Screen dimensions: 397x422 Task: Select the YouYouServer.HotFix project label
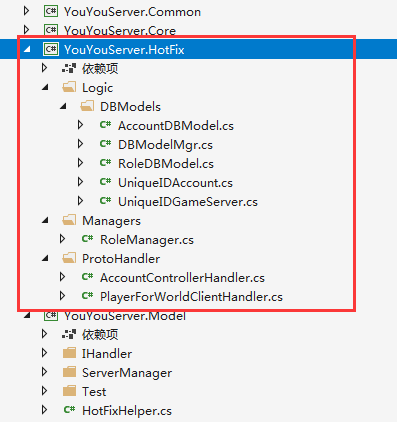(x=124, y=50)
